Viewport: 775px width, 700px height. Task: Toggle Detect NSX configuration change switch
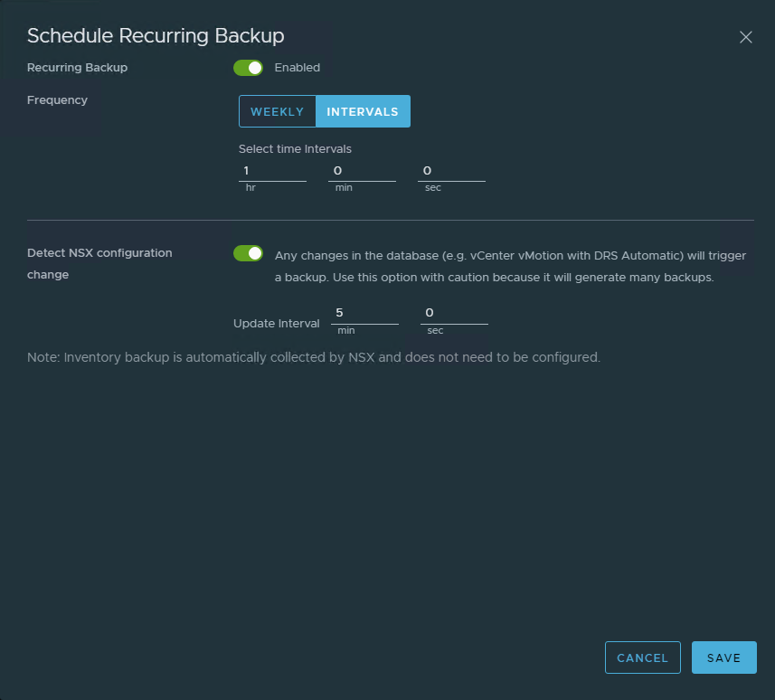[248, 253]
